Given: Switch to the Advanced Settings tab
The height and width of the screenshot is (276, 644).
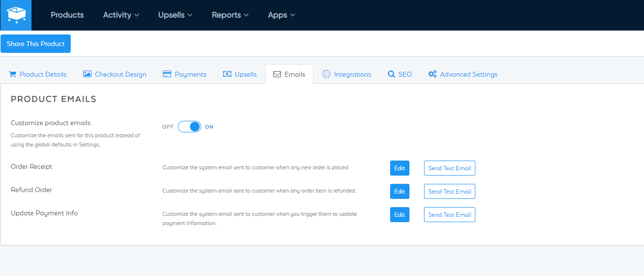Looking at the screenshot, I should (463, 74).
